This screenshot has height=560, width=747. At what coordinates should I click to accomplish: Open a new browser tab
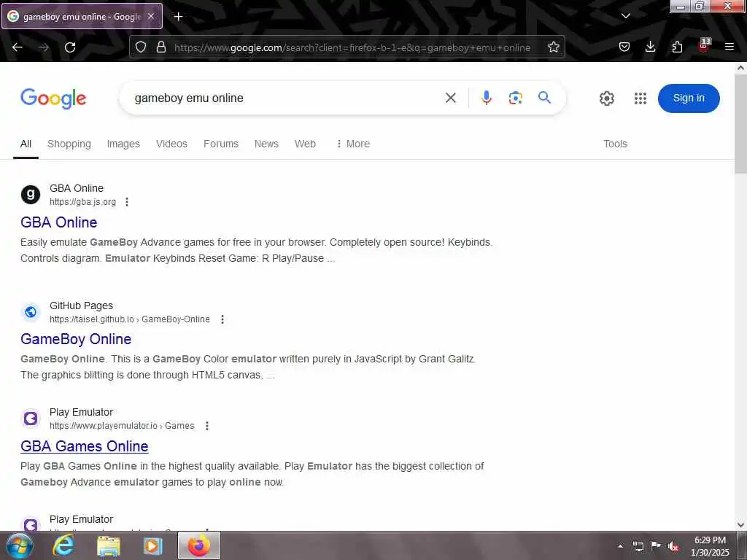point(178,17)
